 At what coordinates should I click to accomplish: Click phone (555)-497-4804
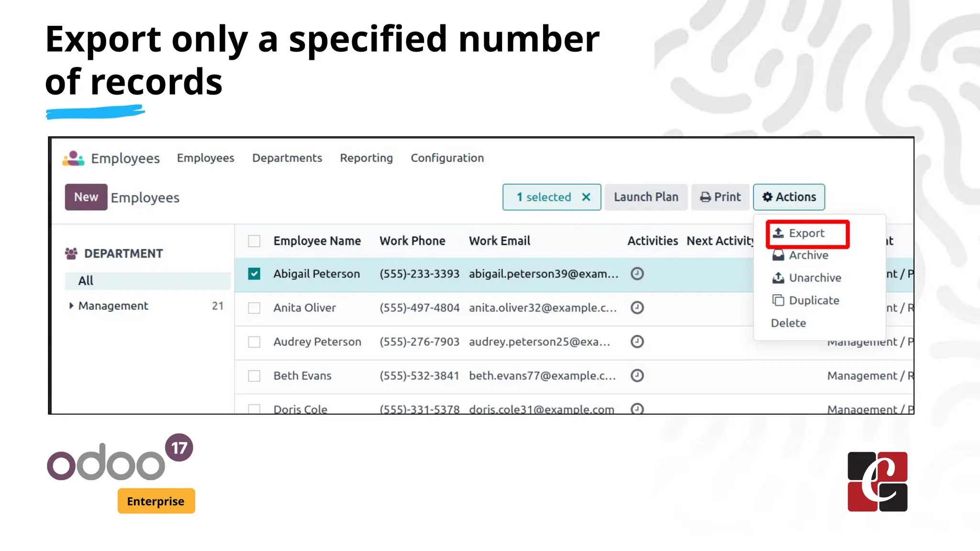[420, 308]
